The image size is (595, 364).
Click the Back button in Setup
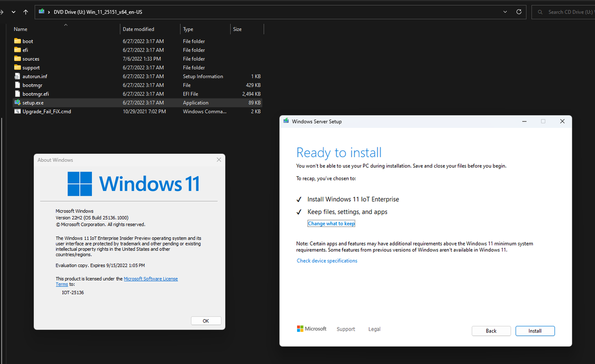[491, 331]
